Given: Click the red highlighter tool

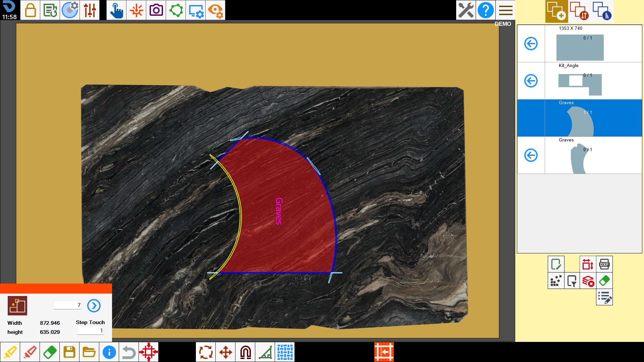Looking at the screenshot, I should point(30,352).
